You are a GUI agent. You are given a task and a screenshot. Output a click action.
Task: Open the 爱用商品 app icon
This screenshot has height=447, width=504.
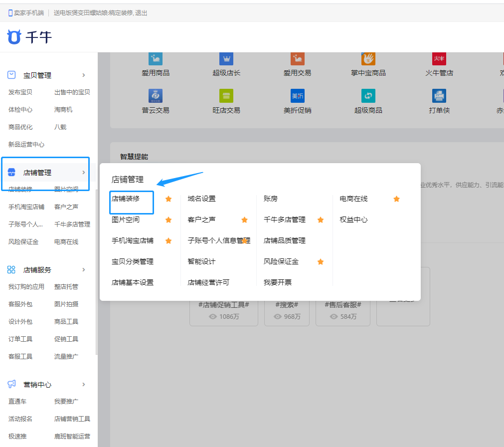click(156, 58)
